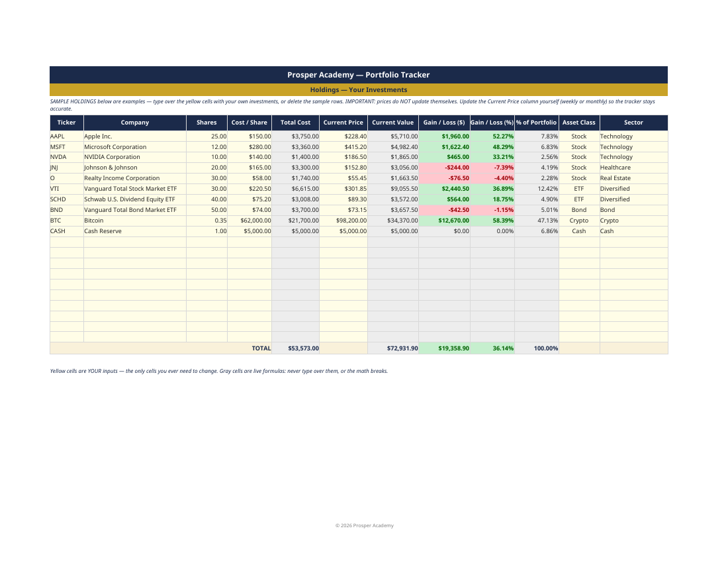The image size is (728, 563).
Task: Select the Healthcare sector cell
Action: tap(633, 168)
